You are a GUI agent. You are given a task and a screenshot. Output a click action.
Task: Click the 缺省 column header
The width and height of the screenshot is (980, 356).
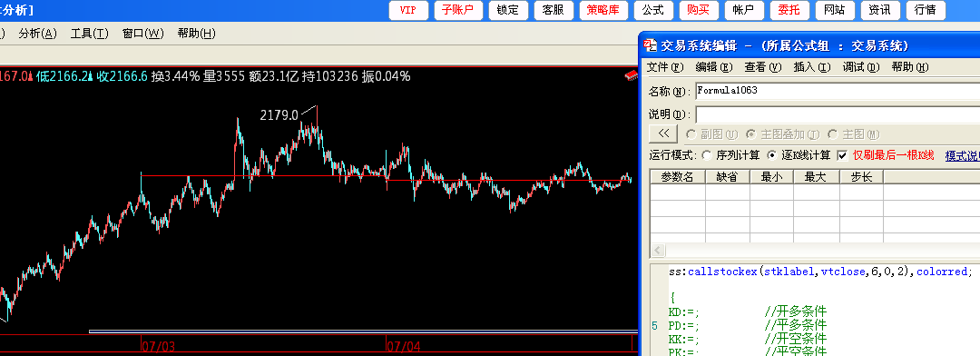728,177
